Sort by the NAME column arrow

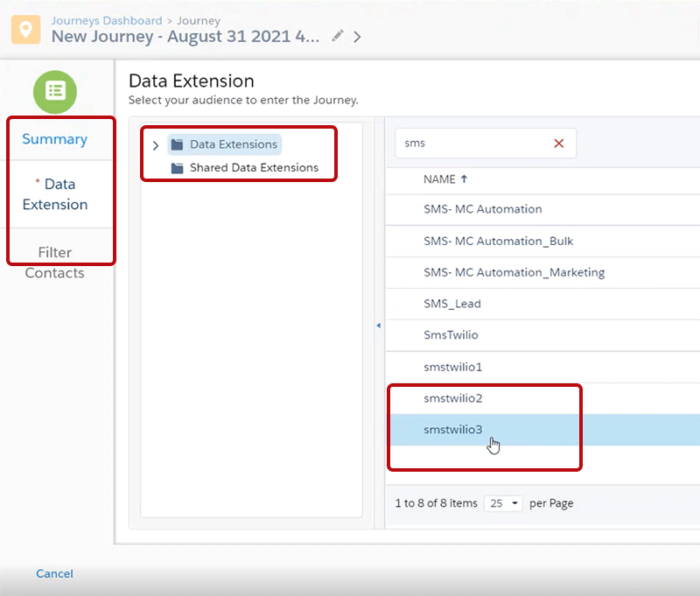tap(464, 179)
